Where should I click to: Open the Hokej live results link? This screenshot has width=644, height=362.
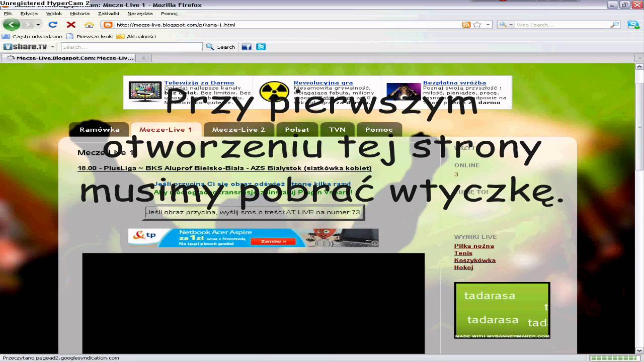(x=463, y=267)
